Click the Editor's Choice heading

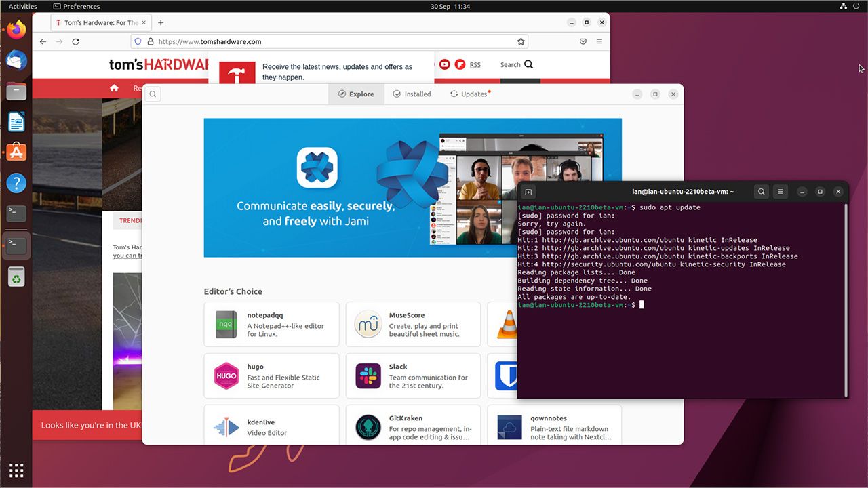[233, 291]
